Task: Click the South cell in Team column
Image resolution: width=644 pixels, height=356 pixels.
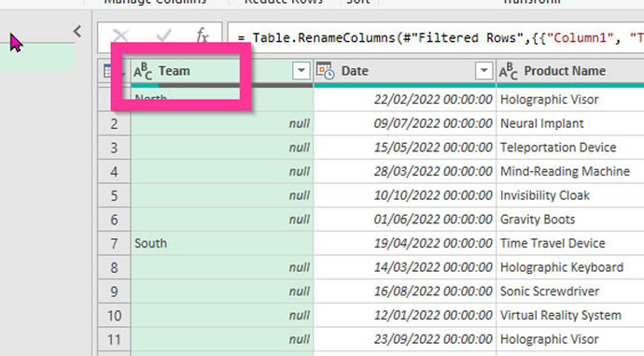Action: coord(222,243)
